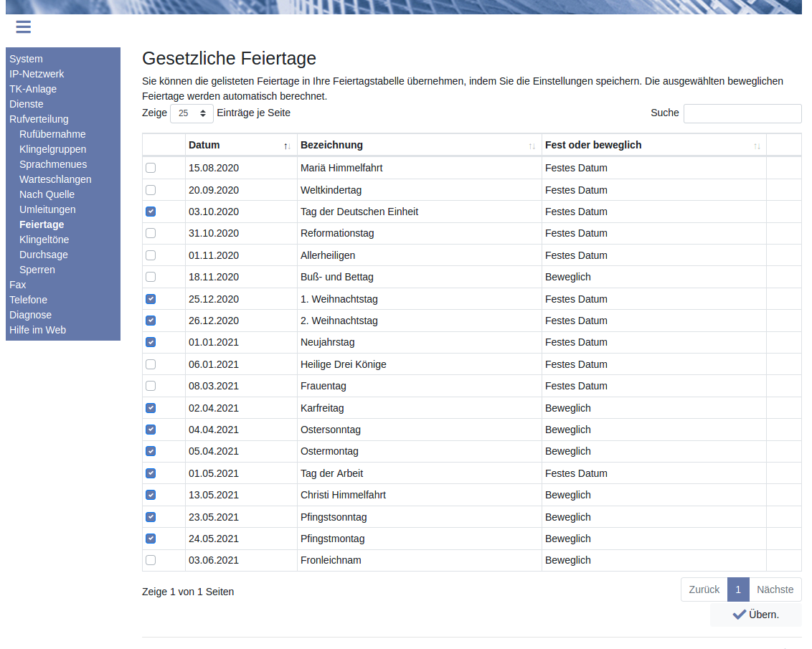This screenshot has width=812, height=649.
Task: Expand the TK-Anlage sidebar section
Action: [33, 89]
